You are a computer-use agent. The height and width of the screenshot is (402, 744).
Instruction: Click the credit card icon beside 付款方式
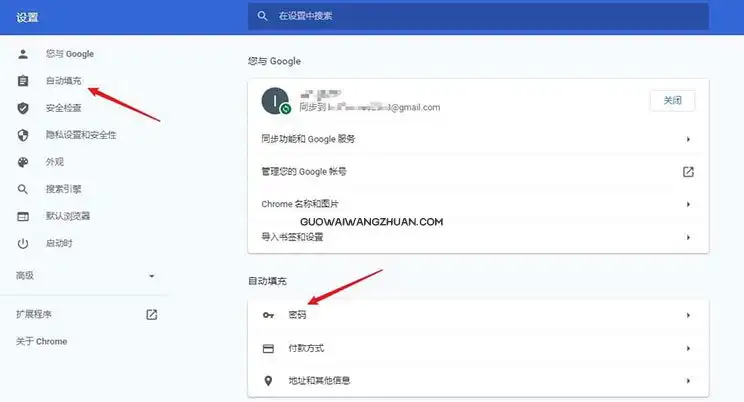coord(268,349)
